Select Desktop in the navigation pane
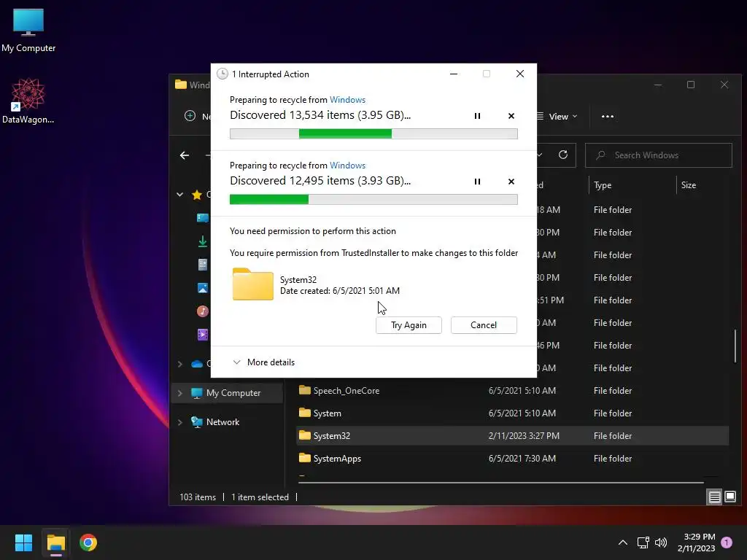The height and width of the screenshot is (560, 747). (203, 217)
